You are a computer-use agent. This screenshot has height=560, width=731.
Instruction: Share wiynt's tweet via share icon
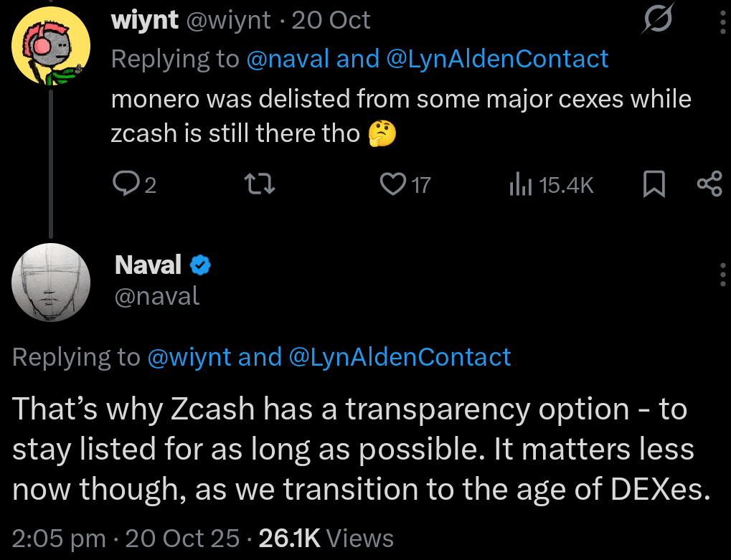click(x=709, y=185)
